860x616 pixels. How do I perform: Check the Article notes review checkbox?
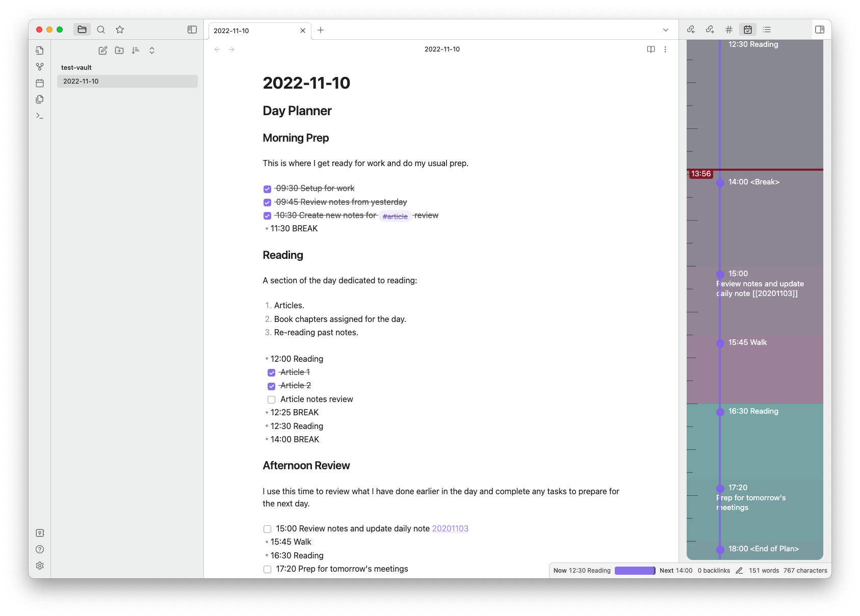[272, 399]
